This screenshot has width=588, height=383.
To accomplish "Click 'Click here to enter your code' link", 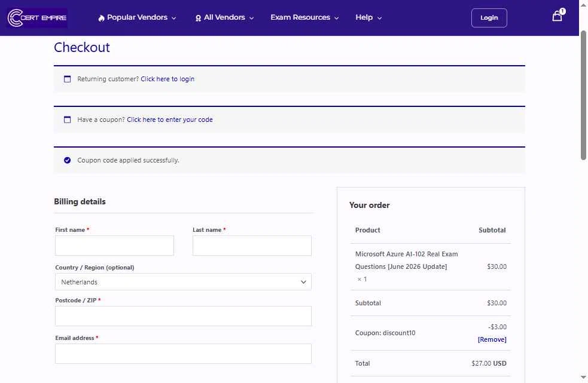I will click(169, 120).
